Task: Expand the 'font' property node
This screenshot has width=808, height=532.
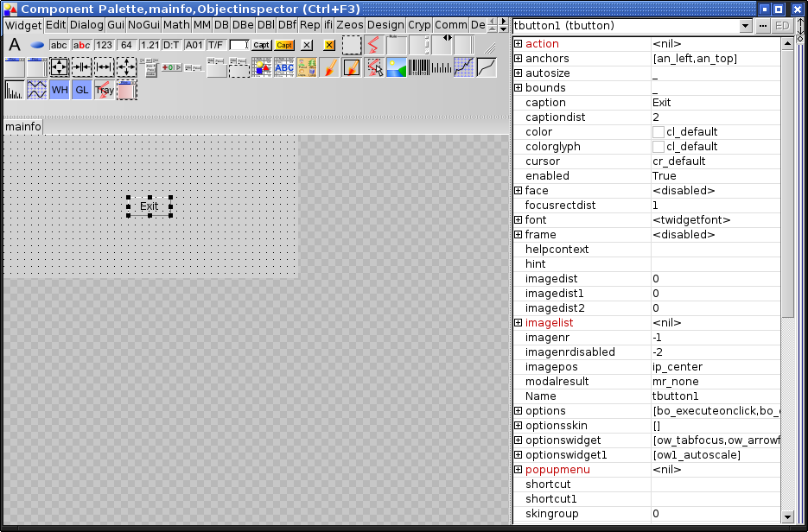Action: [x=519, y=220]
